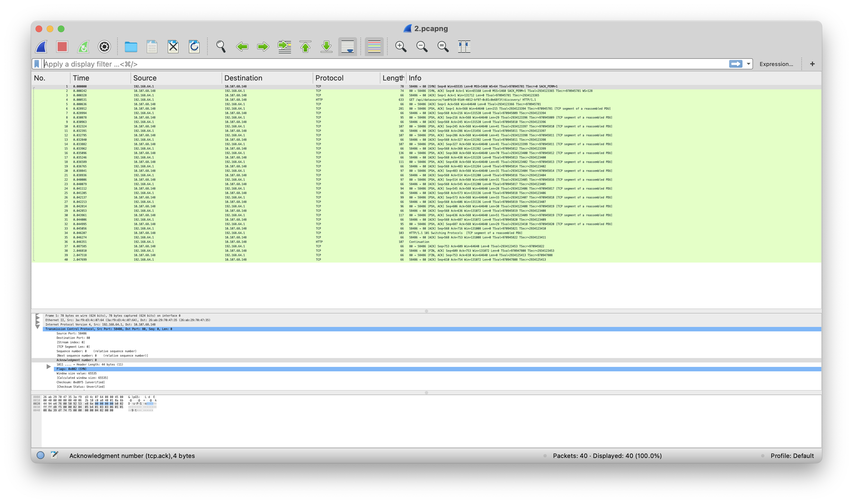Toggle packet list colorization

374,47
